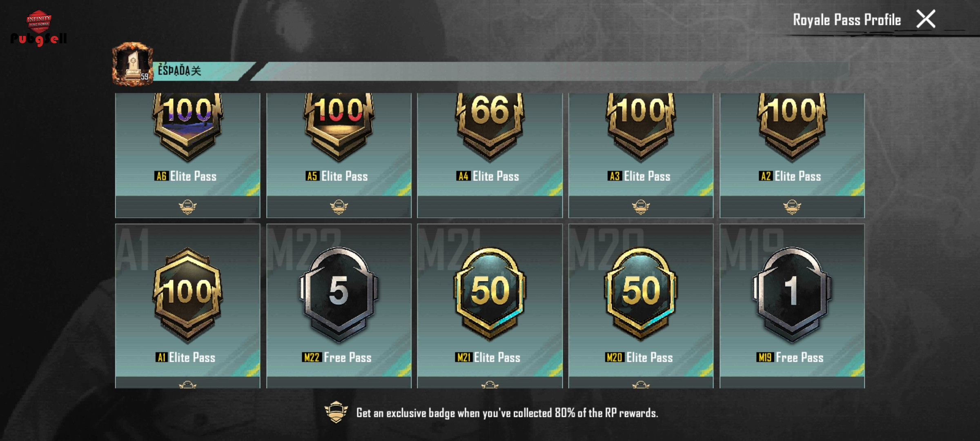Image resolution: width=980 pixels, height=441 pixels.
Task: Open the A2 Elite Pass badge
Action: point(792,127)
